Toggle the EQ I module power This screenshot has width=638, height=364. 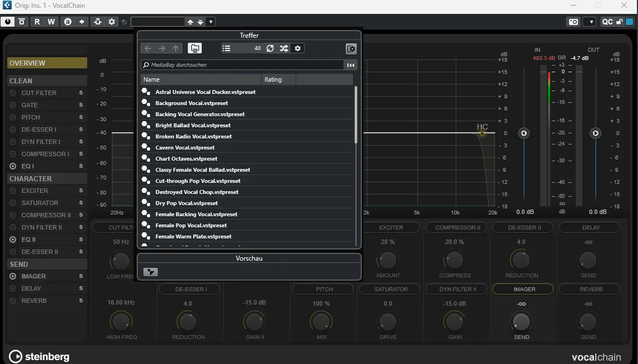point(13,166)
